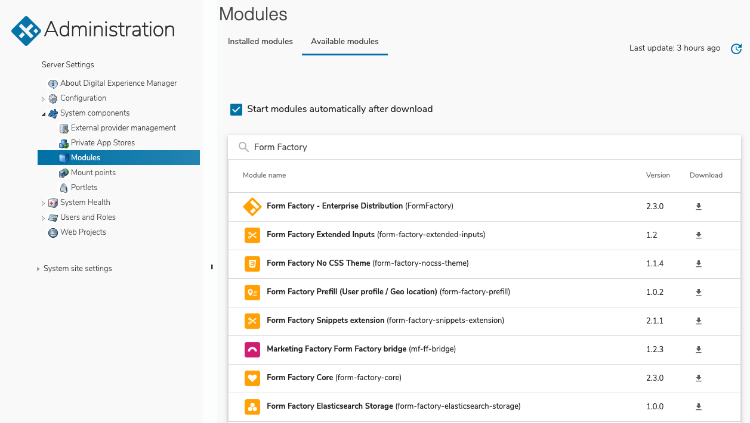Click version 1.2.3 in bridge row
This screenshot has width=750, height=423.
(x=655, y=349)
